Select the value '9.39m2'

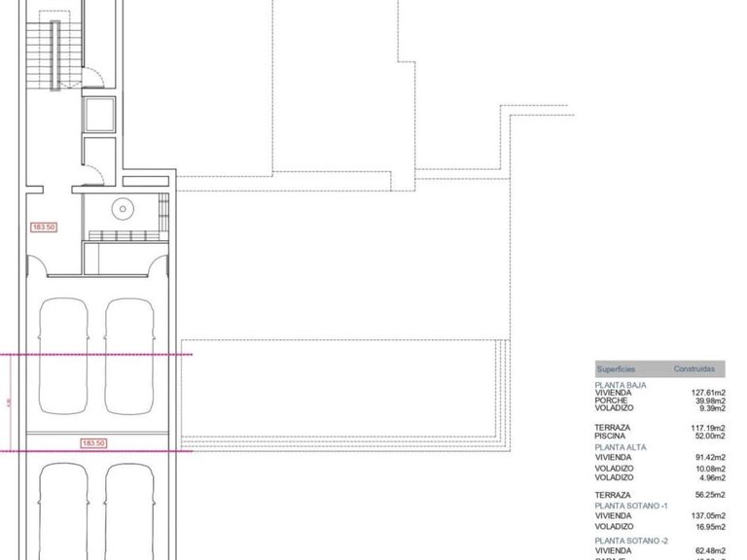click(x=712, y=408)
